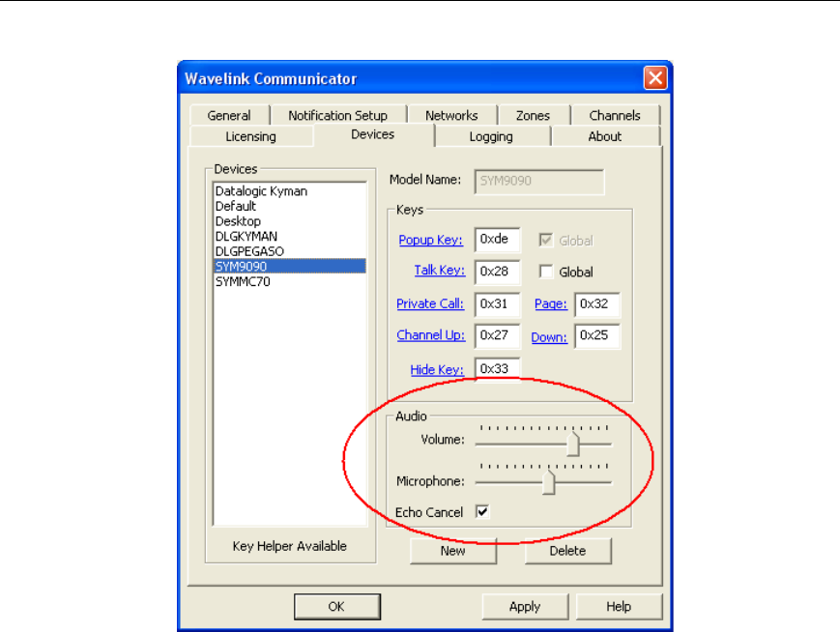Switch to the Licensing tab
The image size is (840, 632).
click(250, 136)
